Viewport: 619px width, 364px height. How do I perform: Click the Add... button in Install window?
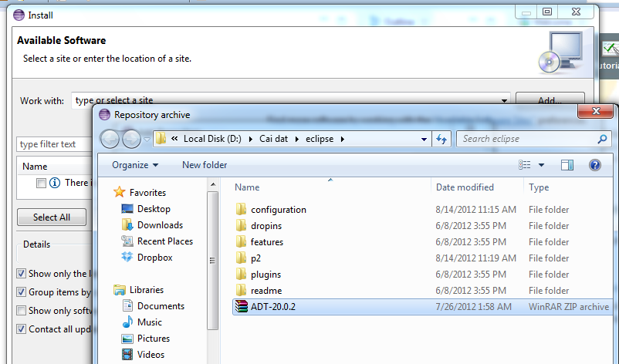pos(550,100)
